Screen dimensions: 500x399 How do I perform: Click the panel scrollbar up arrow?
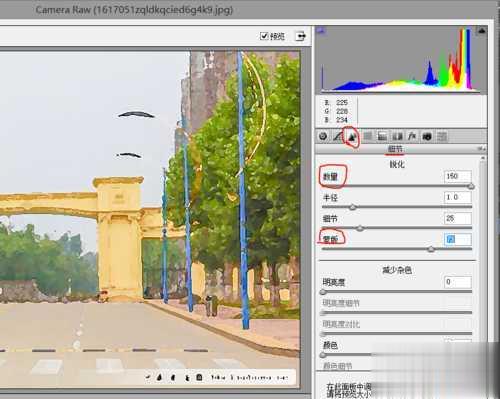coord(483,157)
